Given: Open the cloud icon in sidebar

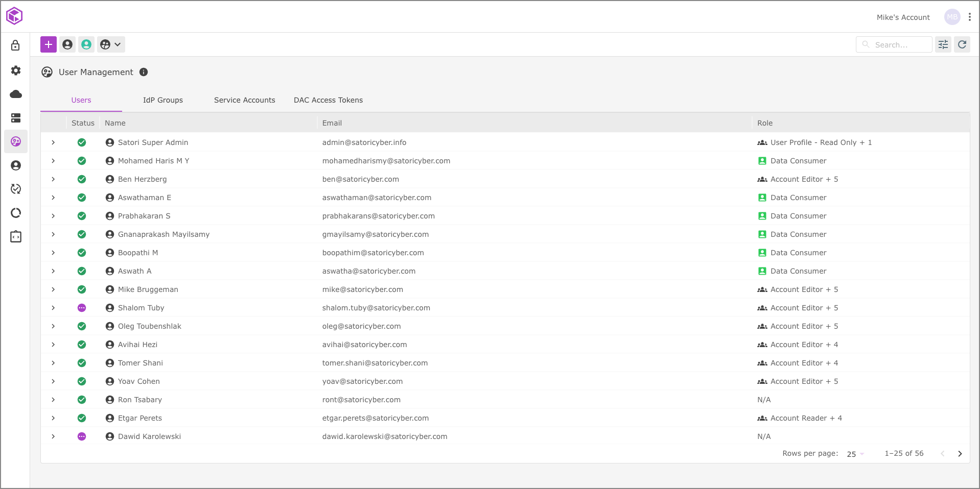Looking at the screenshot, I should click(16, 94).
